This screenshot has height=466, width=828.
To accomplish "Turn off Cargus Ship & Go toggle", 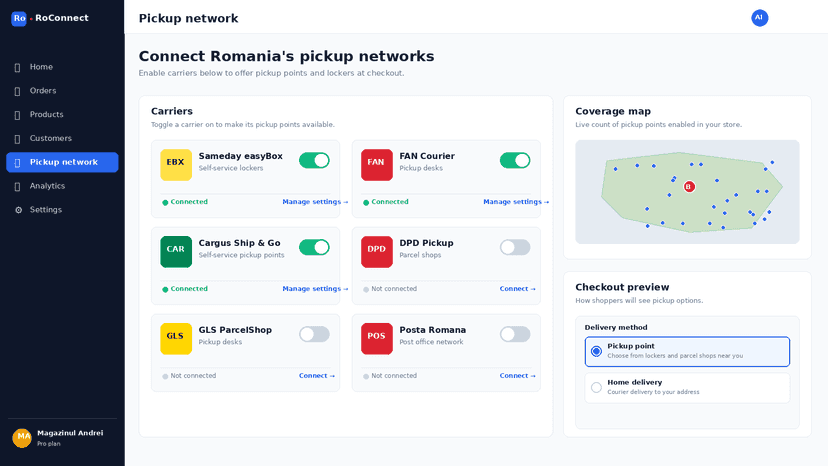I will [314, 247].
